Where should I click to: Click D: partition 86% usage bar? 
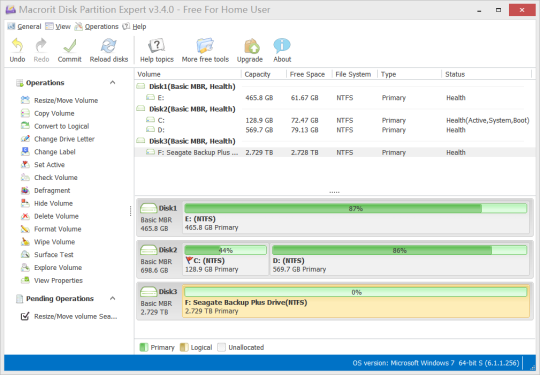pyautogui.click(x=399, y=250)
